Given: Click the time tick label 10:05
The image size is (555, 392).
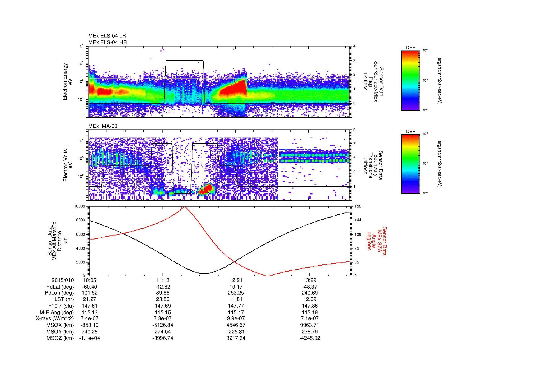Looking at the screenshot, I should pyautogui.click(x=90, y=280).
